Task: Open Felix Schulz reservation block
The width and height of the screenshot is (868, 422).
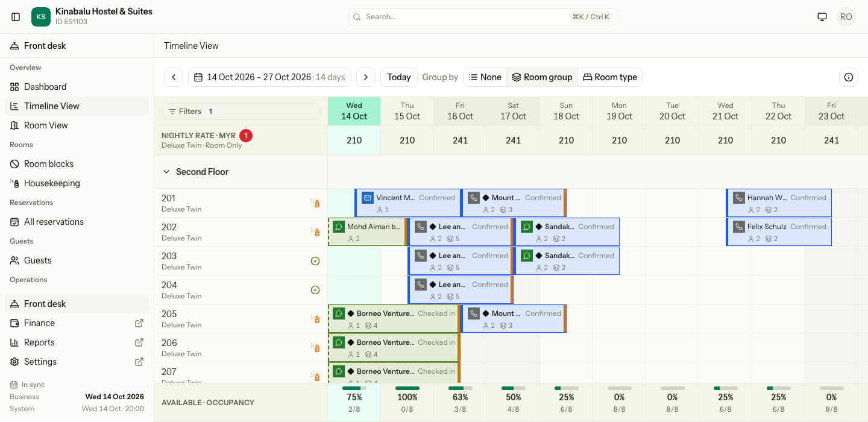Action: coord(779,232)
